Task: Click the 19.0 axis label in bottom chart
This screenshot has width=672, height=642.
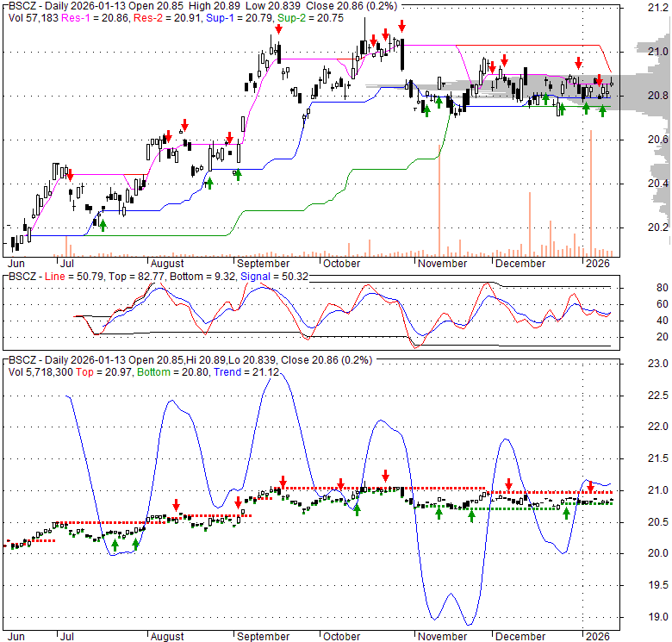Action: pos(658,617)
